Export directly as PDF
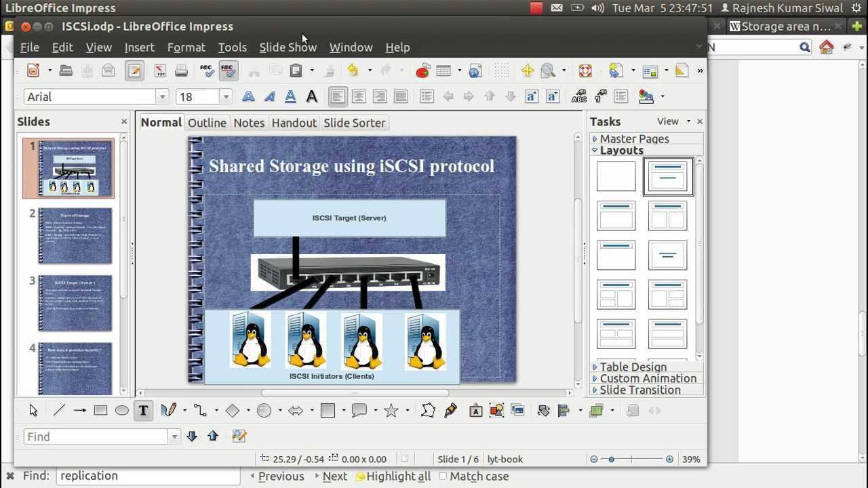 tap(160, 70)
